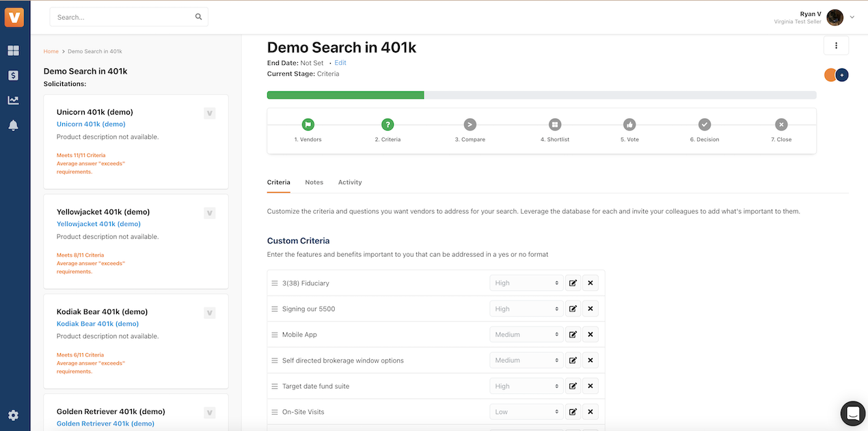Open the settings gear icon in sidebar
868x431 pixels.
[x=14, y=415]
